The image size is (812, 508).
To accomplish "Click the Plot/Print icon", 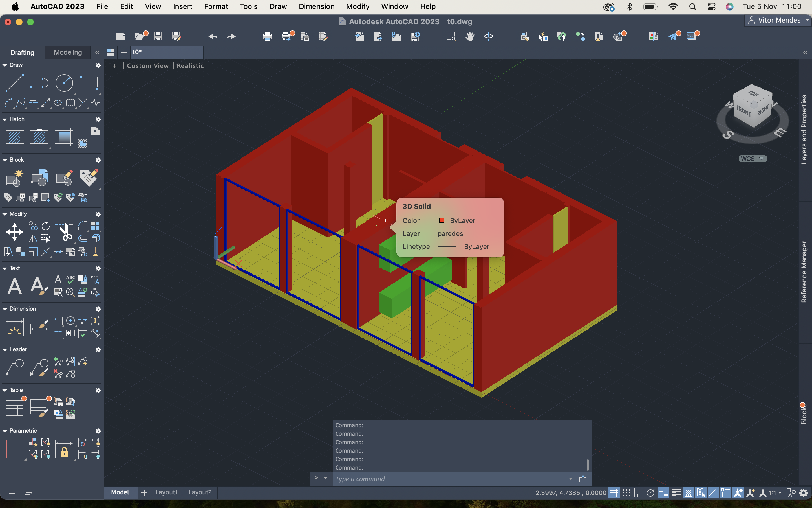I will [x=267, y=36].
